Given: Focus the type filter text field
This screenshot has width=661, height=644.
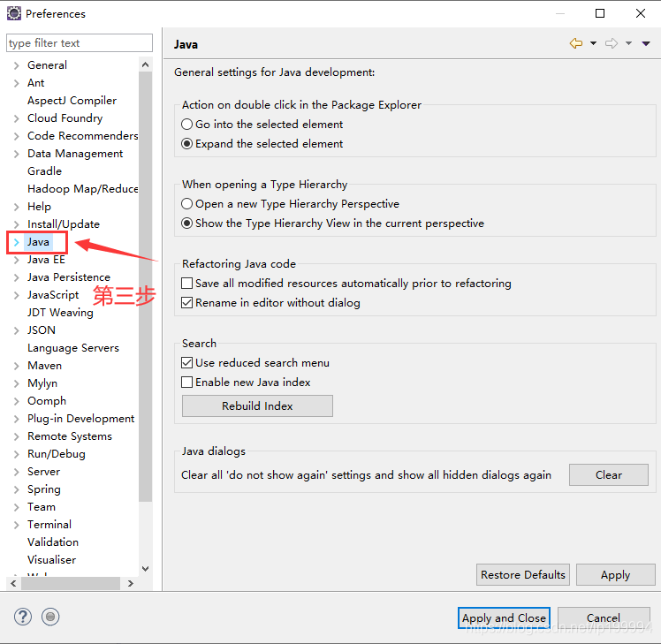Looking at the screenshot, I should pyautogui.click(x=80, y=43).
